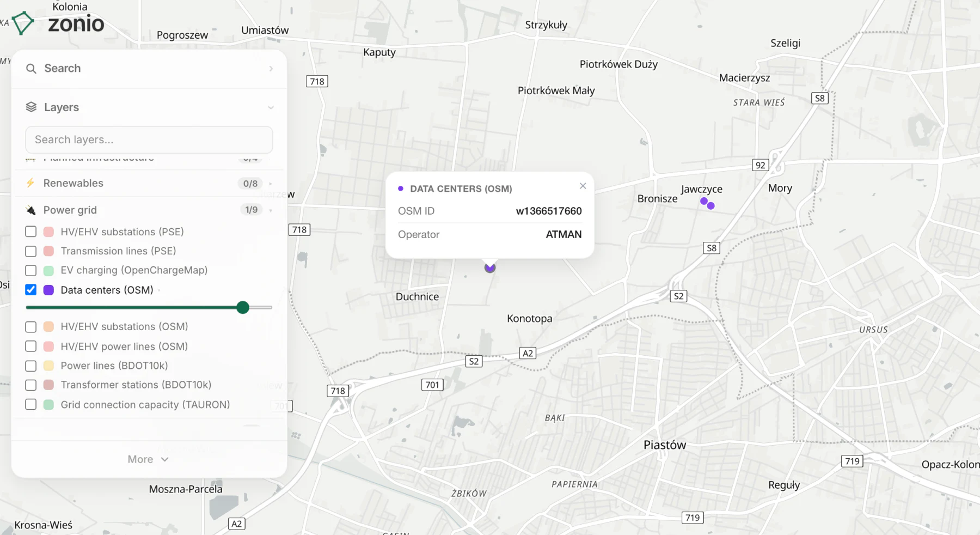980x535 pixels.
Task: Open the Search section
Action: click(x=149, y=69)
